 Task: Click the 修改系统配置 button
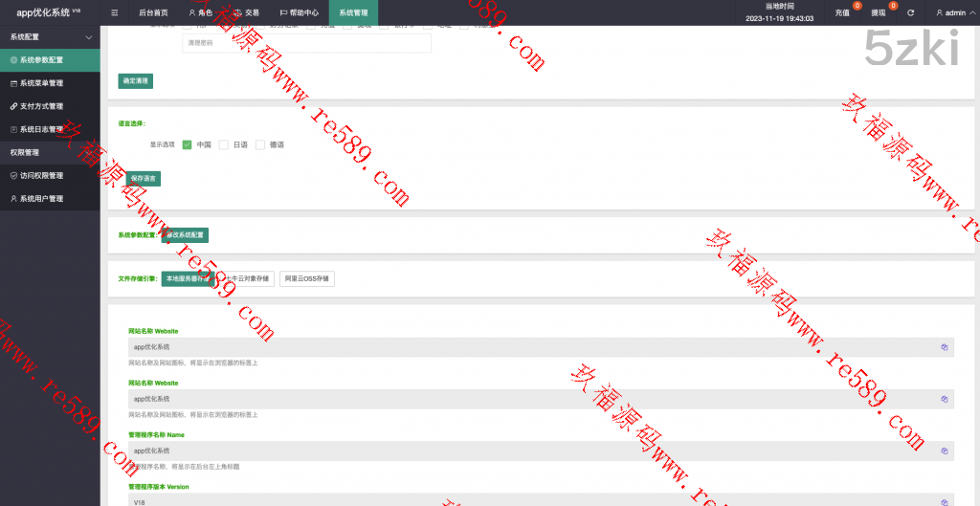(185, 234)
